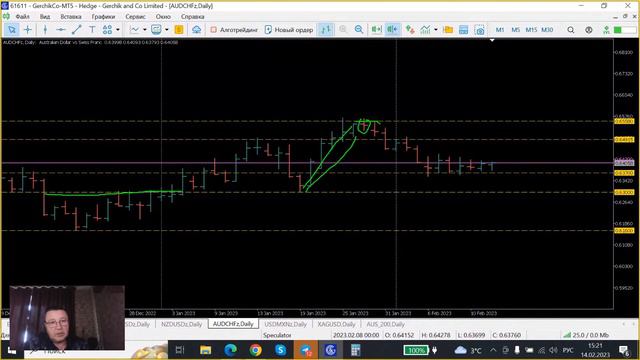Open the Файл menu

pos(22,17)
